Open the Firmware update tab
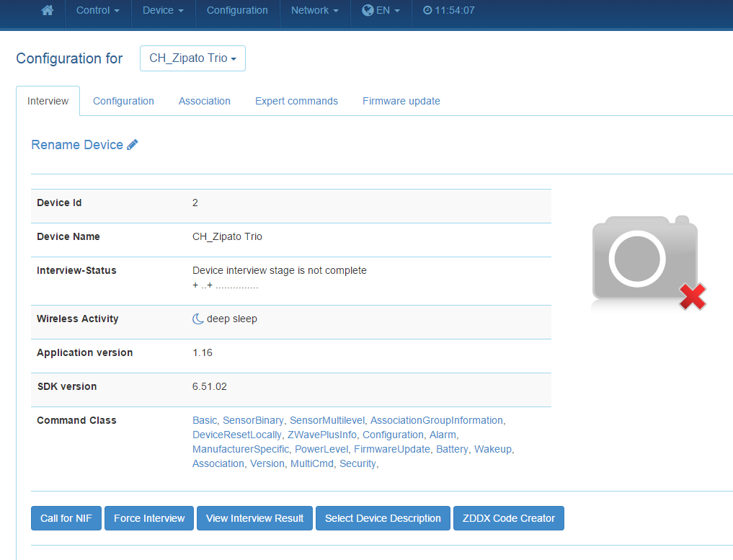The image size is (733, 560). 401,102
